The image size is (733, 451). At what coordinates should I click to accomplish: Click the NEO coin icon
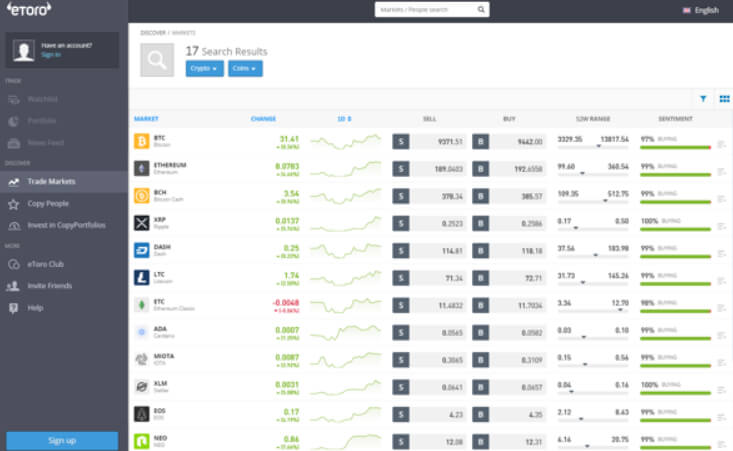coord(142,441)
